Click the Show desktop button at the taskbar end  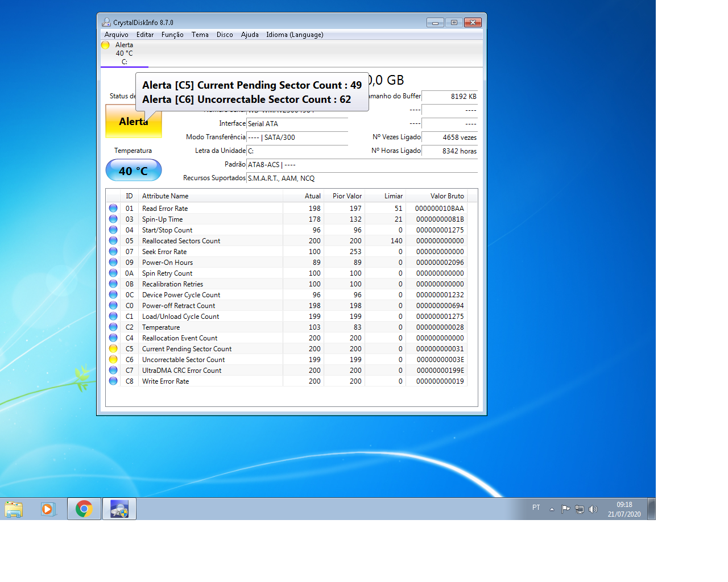(651, 509)
